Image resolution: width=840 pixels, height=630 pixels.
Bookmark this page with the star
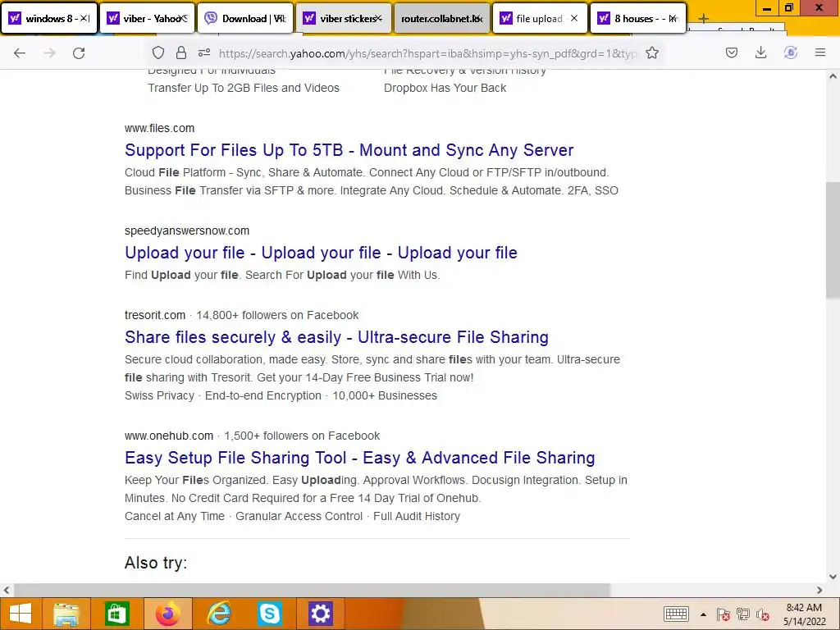[x=652, y=52]
